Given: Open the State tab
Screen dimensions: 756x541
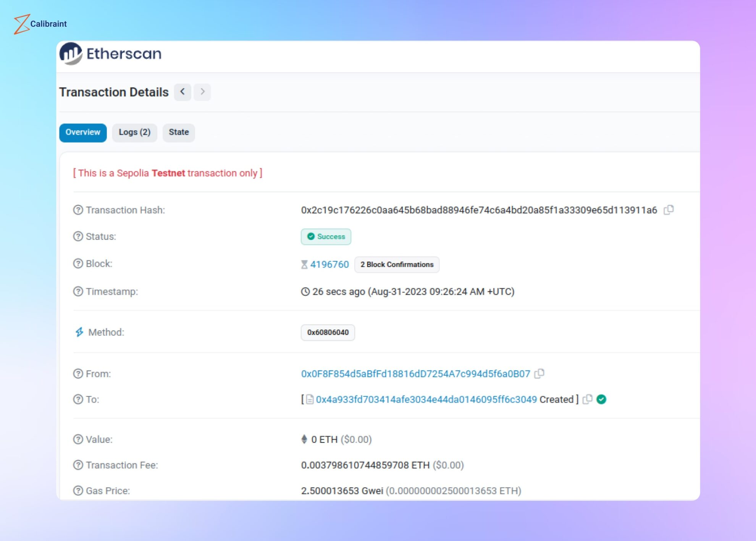Looking at the screenshot, I should [x=179, y=132].
